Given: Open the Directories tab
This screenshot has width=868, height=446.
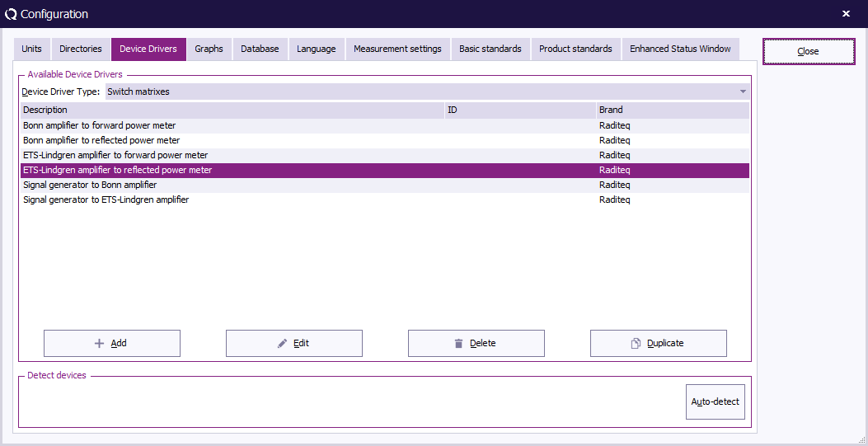Looking at the screenshot, I should click(x=81, y=49).
